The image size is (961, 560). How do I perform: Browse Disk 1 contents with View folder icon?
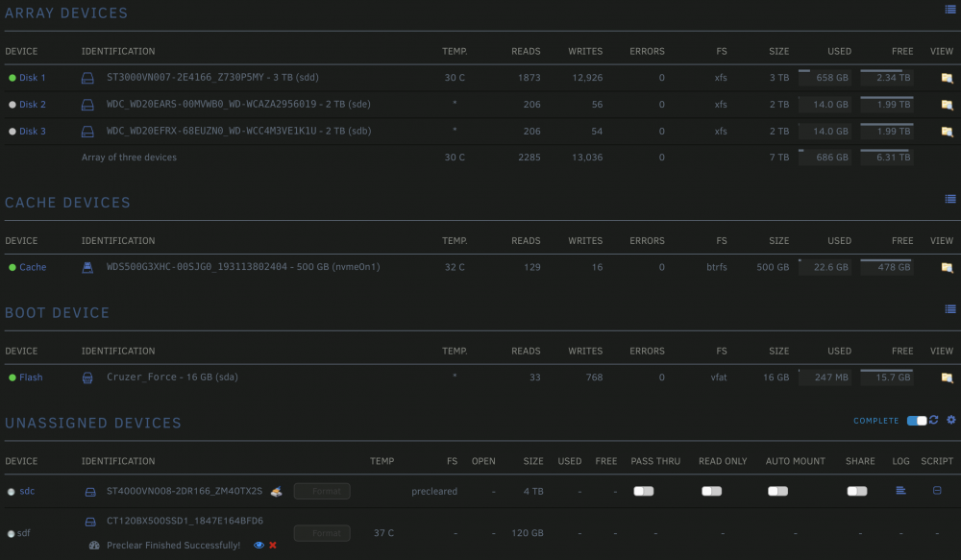pyautogui.click(x=947, y=78)
